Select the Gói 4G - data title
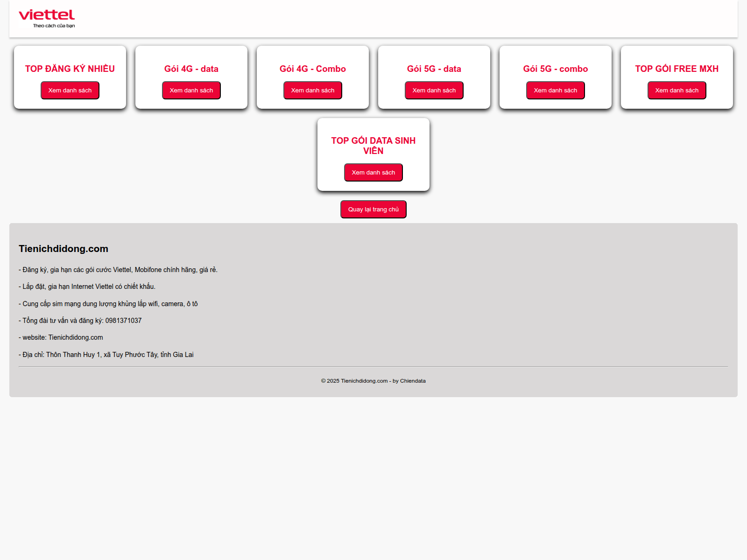747x560 pixels. pos(191,69)
